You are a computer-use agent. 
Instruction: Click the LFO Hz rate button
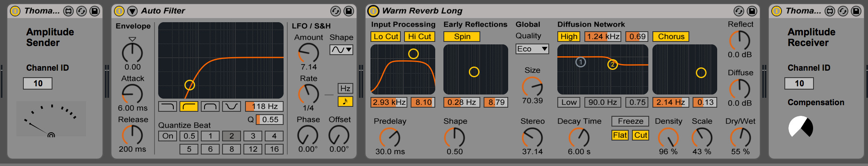point(345,88)
